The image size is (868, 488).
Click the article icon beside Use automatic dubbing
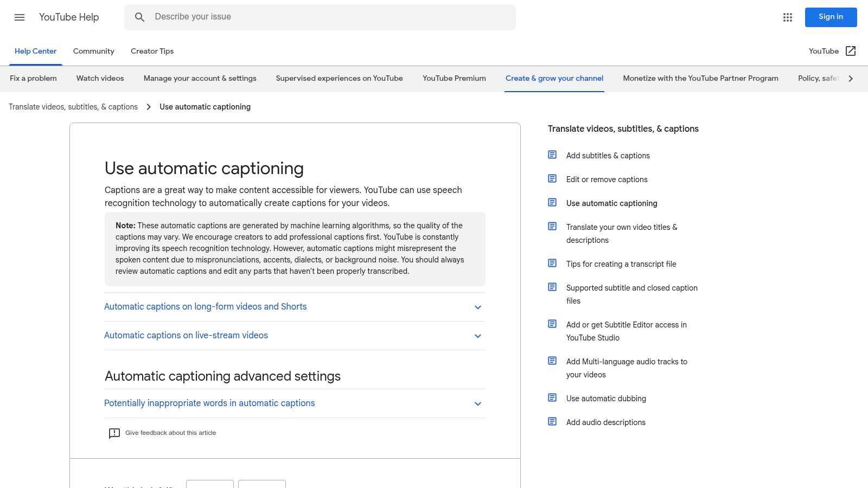(x=552, y=397)
